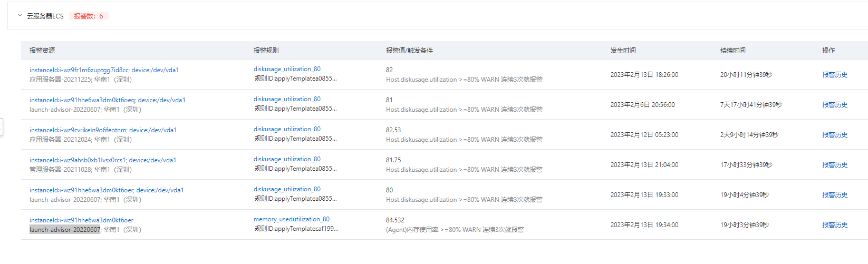Viewport: 868px width, 264px height.
Task: Open memory_usedutilization_80 alarm rule
Action: 291,219
